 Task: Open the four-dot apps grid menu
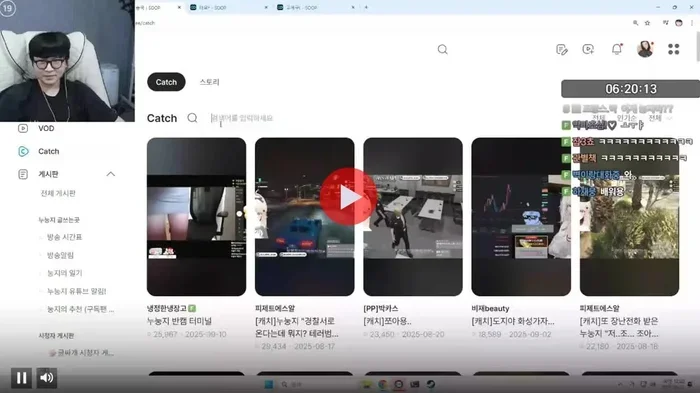pos(674,49)
